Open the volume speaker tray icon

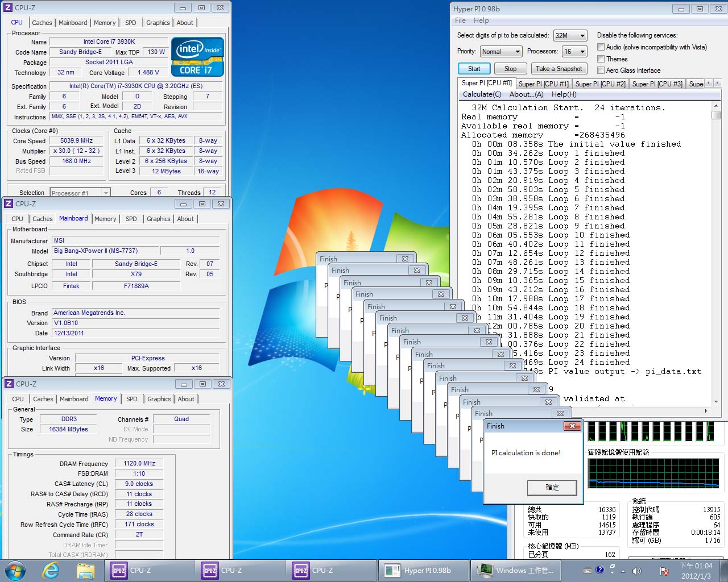(637, 571)
